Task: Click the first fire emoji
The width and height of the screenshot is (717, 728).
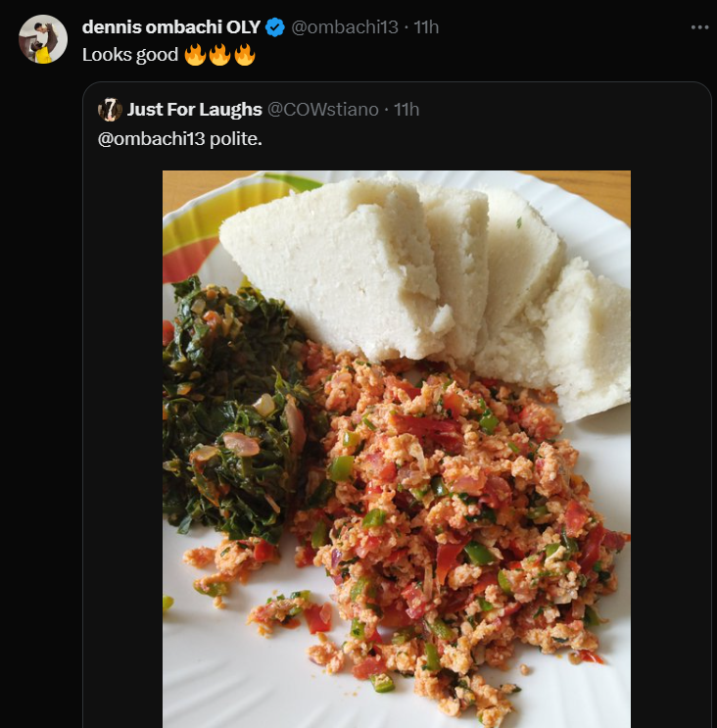Action: (x=195, y=55)
